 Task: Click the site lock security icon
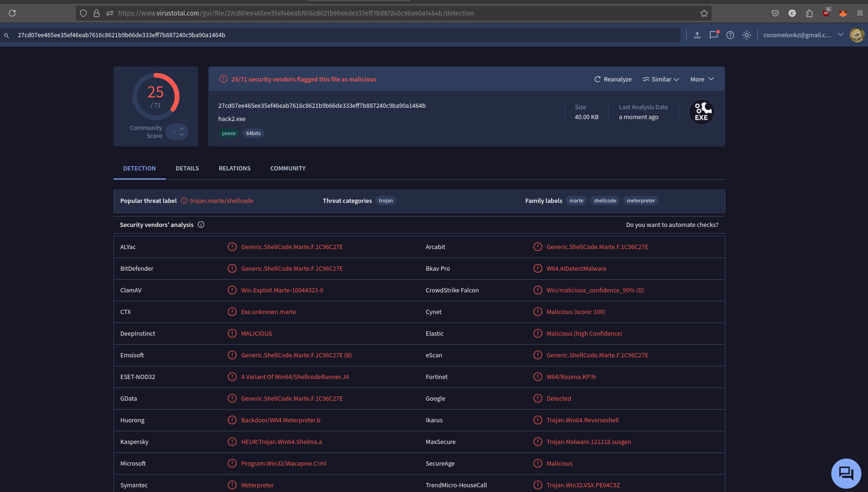[97, 13]
